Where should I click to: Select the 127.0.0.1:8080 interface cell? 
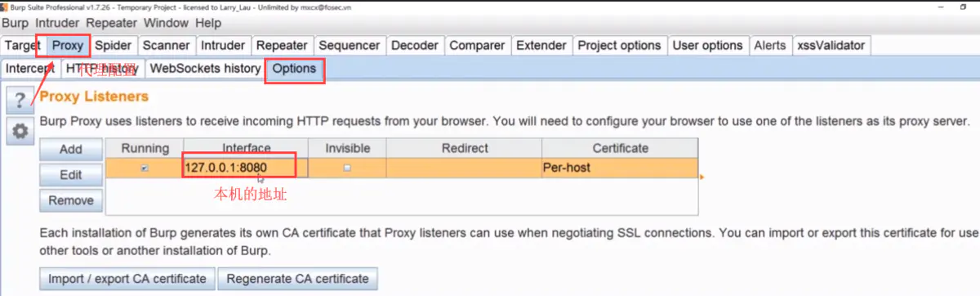246,168
